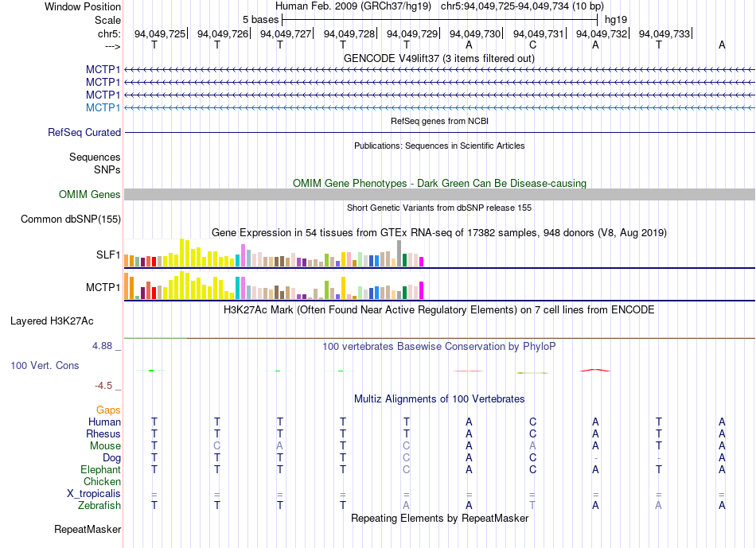Click the MCTP1 expression bar chart
This screenshot has width=756, height=548.
click(x=274, y=286)
